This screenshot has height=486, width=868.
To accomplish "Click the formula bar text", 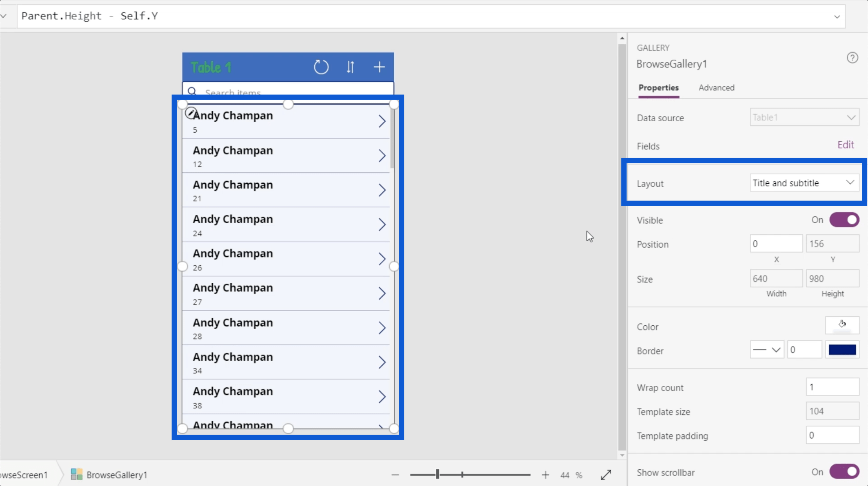I will click(x=90, y=16).
